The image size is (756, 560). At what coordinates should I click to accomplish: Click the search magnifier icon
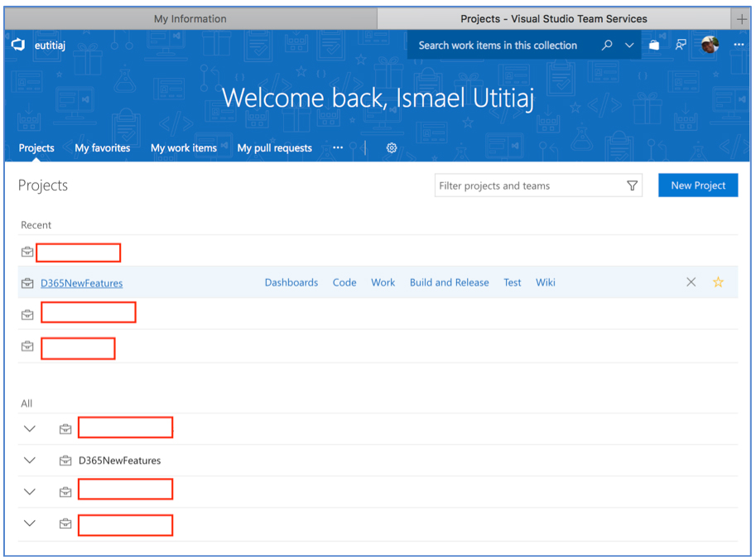606,45
